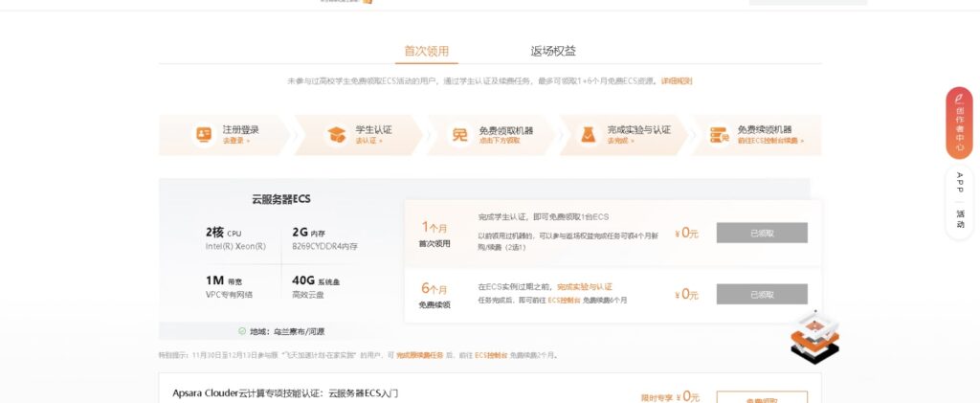Click the 1个月 首次领用 label
Screen dimensions: 980x403
tap(434, 234)
